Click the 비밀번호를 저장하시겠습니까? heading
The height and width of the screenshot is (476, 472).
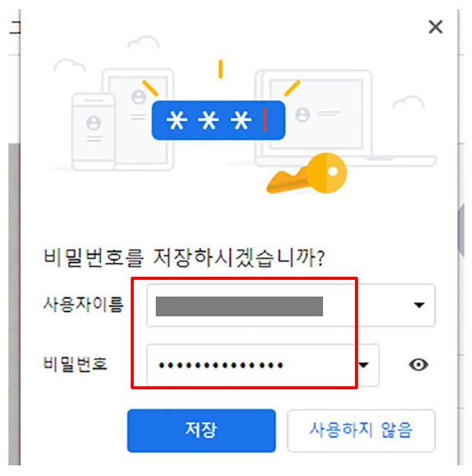(x=185, y=259)
